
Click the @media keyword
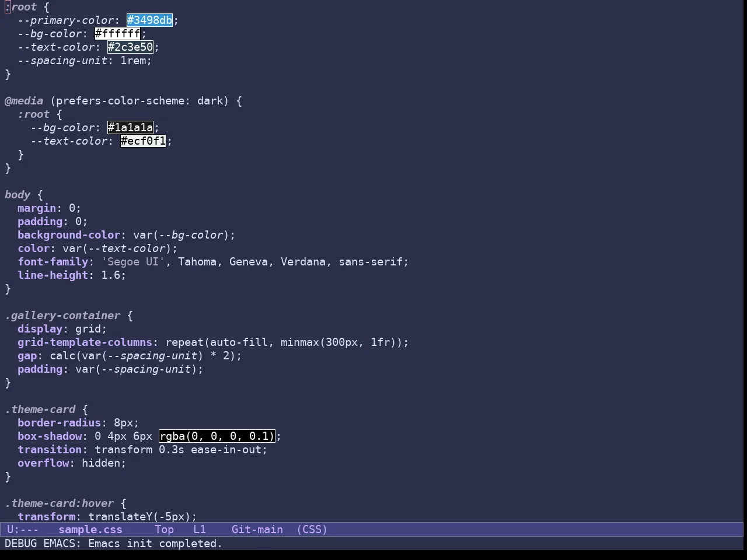tap(24, 101)
